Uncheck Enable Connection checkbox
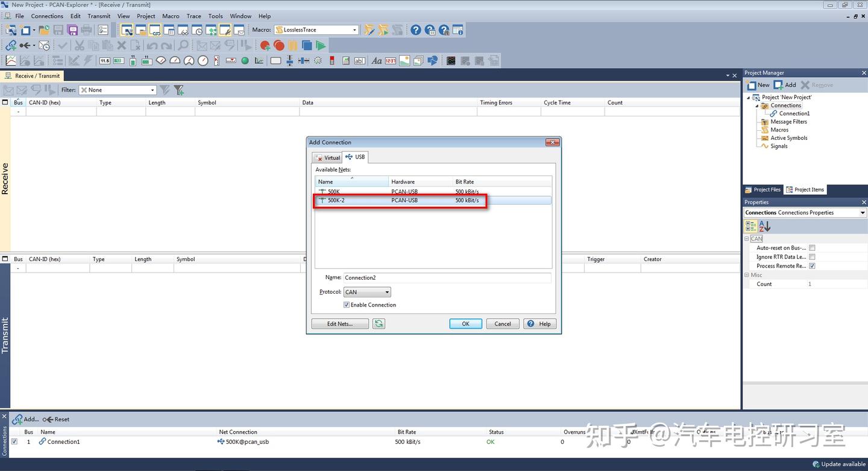The width and height of the screenshot is (868, 471). pyautogui.click(x=347, y=305)
